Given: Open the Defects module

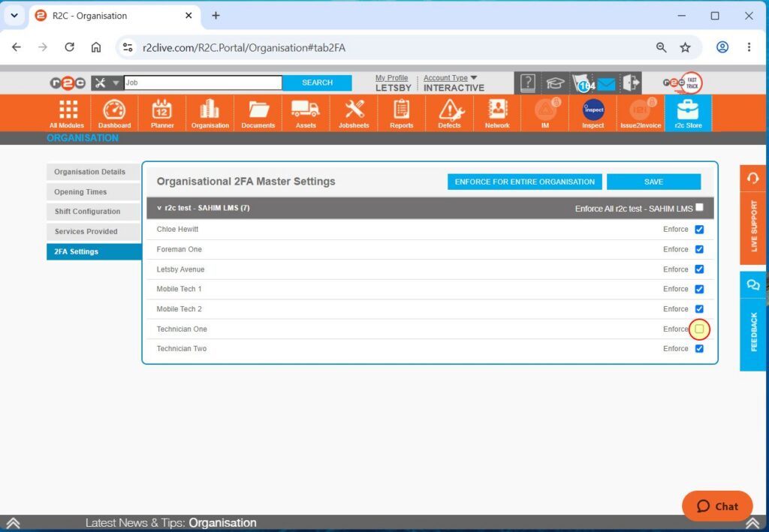Looking at the screenshot, I should coord(449,113).
